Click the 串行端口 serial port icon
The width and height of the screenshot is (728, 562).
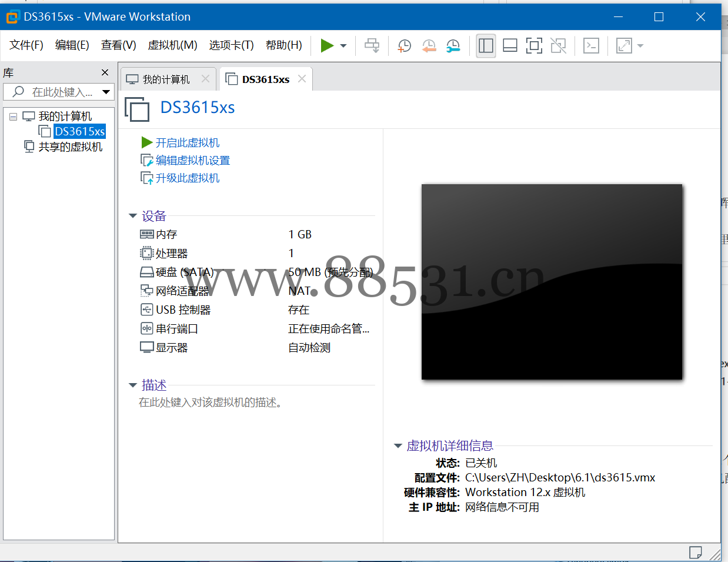146,328
